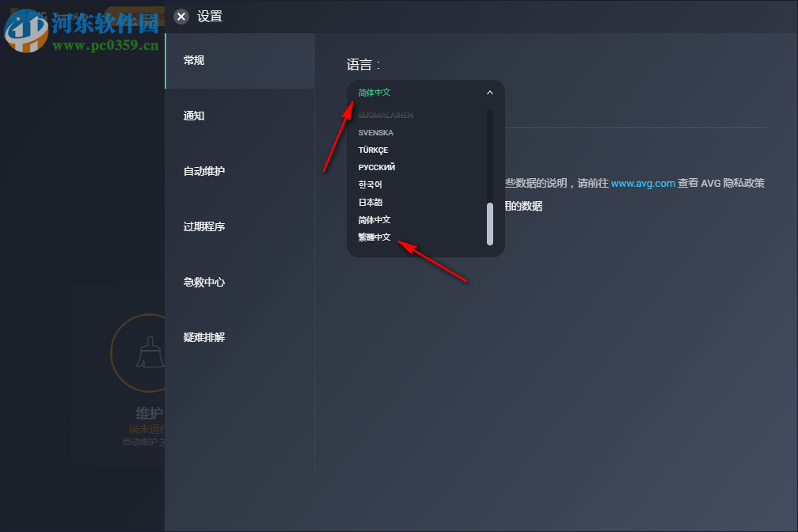
Task: Open the 疑难排解 troubleshooting section
Action: [x=203, y=337]
